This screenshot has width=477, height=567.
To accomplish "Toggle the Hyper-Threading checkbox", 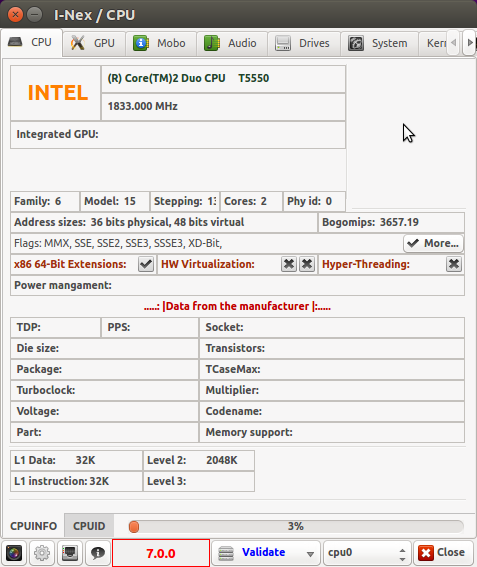I will pyautogui.click(x=454, y=264).
